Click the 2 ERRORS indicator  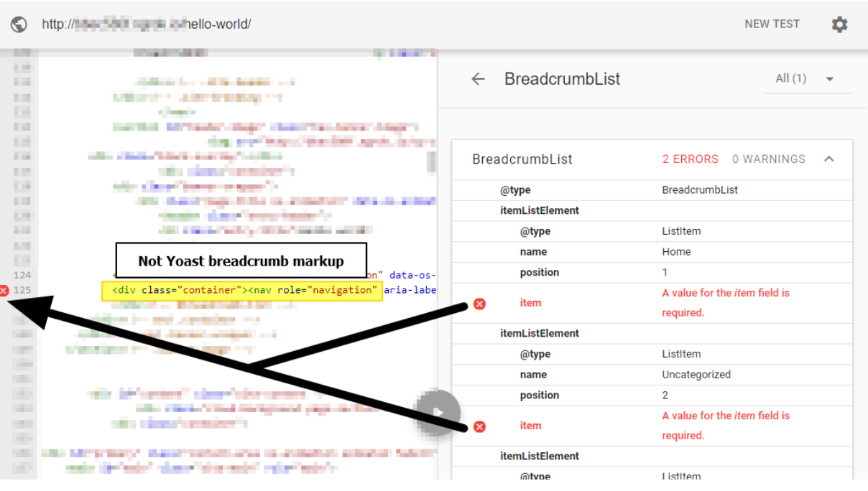(x=690, y=159)
